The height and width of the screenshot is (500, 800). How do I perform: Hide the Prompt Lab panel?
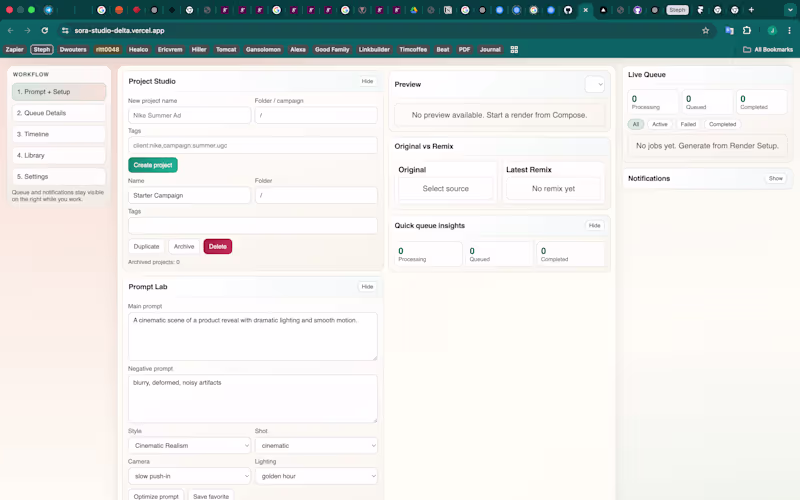point(367,287)
